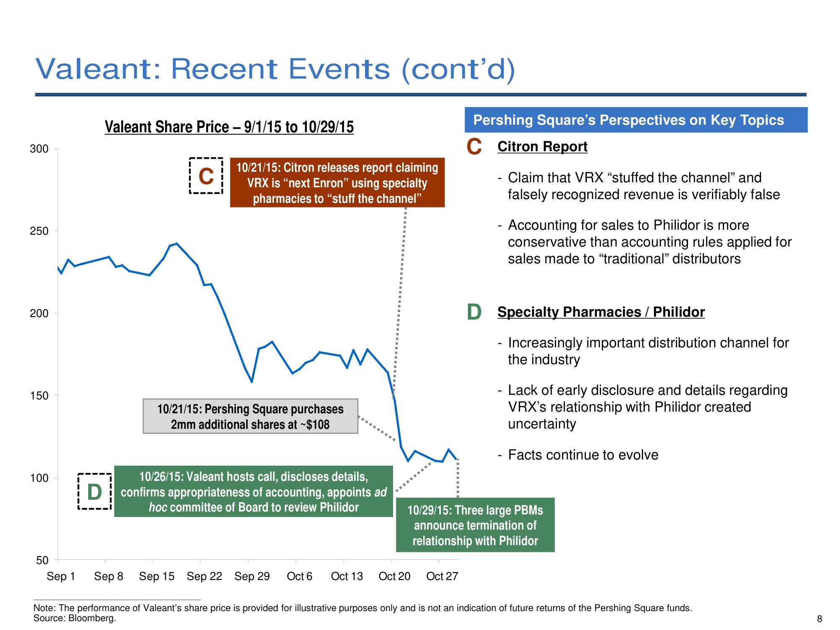Click the dashed box marker C on the chart

pyautogui.click(x=206, y=176)
